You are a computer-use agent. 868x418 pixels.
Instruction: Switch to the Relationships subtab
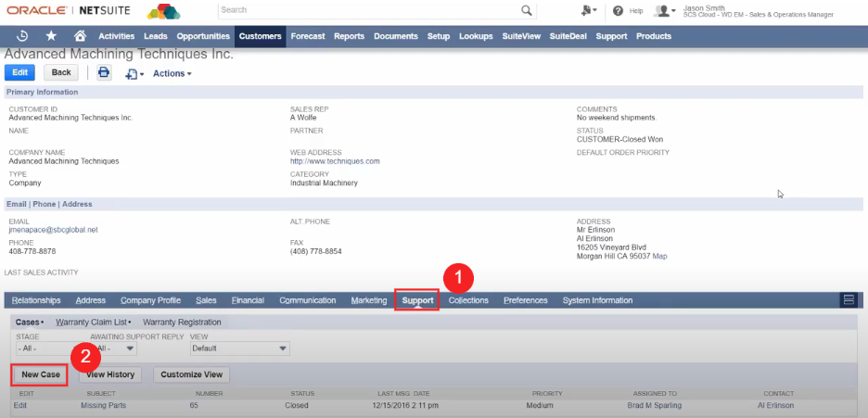point(36,300)
